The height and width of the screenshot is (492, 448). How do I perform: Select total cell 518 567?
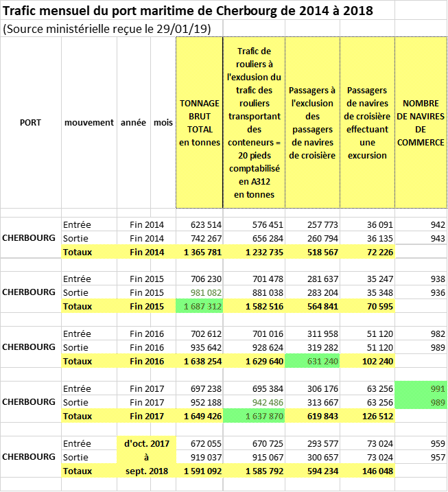click(x=312, y=252)
